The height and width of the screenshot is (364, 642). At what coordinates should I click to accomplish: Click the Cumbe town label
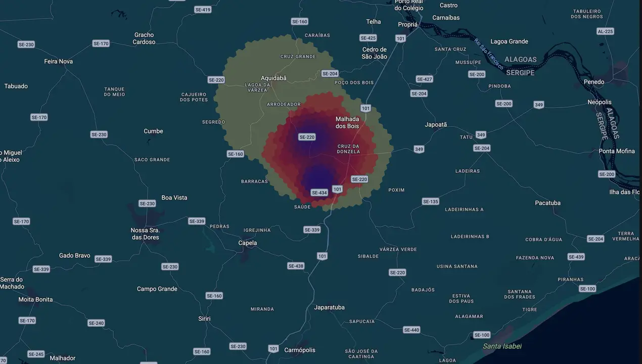coord(153,131)
